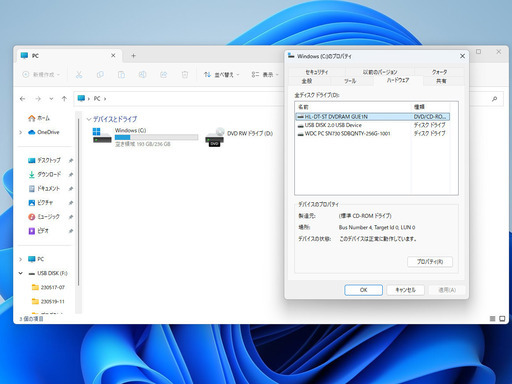Switch to large icons view in status bar
512x384 pixels.
[502, 319]
